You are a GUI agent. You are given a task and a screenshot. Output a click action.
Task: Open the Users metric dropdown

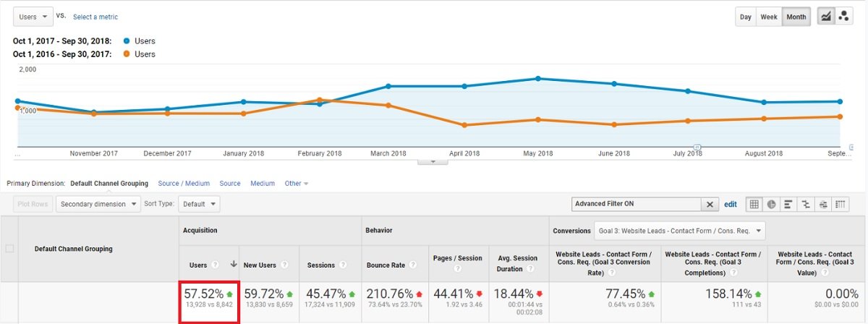pyautogui.click(x=33, y=16)
